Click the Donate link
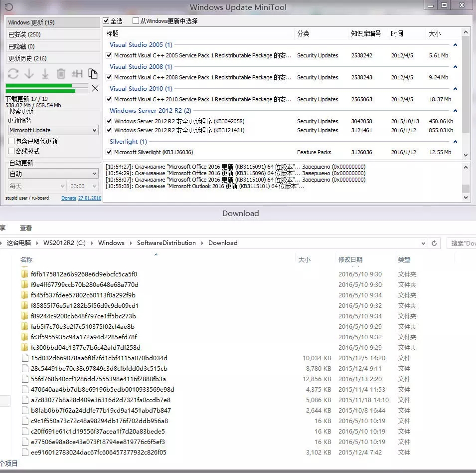 (69, 198)
